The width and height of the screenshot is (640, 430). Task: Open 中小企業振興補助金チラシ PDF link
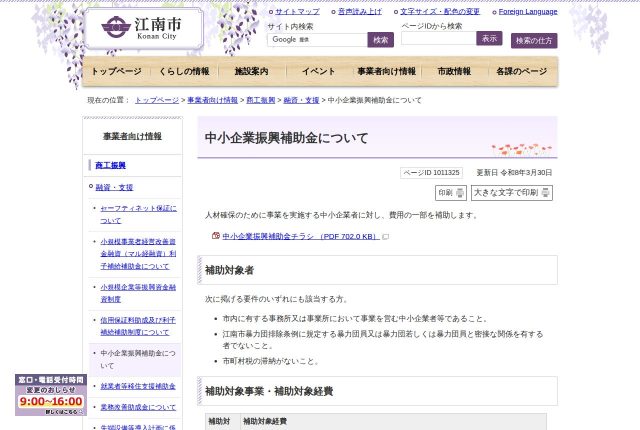click(301, 236)
